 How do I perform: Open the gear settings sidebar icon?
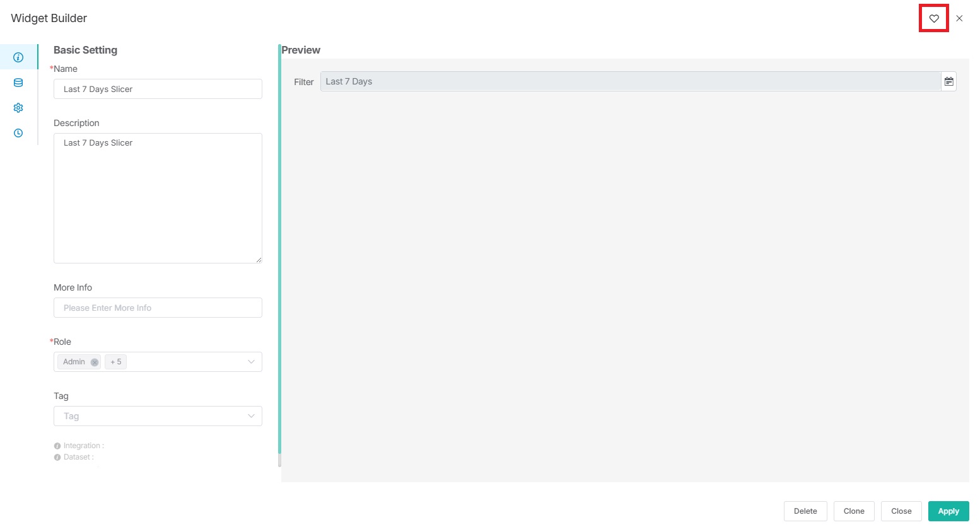(18, 108)
